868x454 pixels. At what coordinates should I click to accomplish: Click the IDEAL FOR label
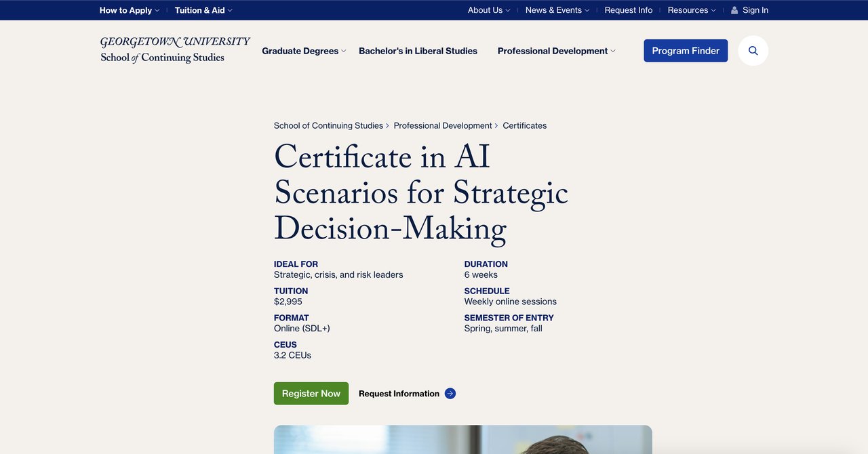click(296, 264)
